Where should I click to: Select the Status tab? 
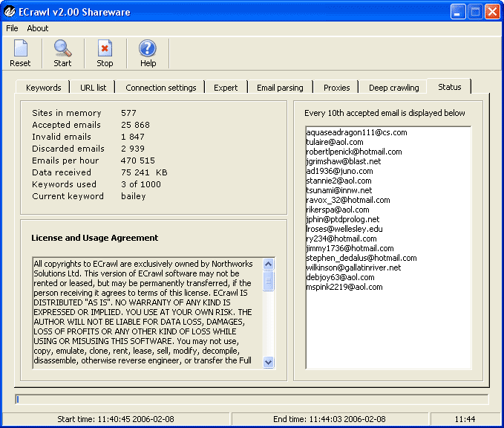click(449, 87)
